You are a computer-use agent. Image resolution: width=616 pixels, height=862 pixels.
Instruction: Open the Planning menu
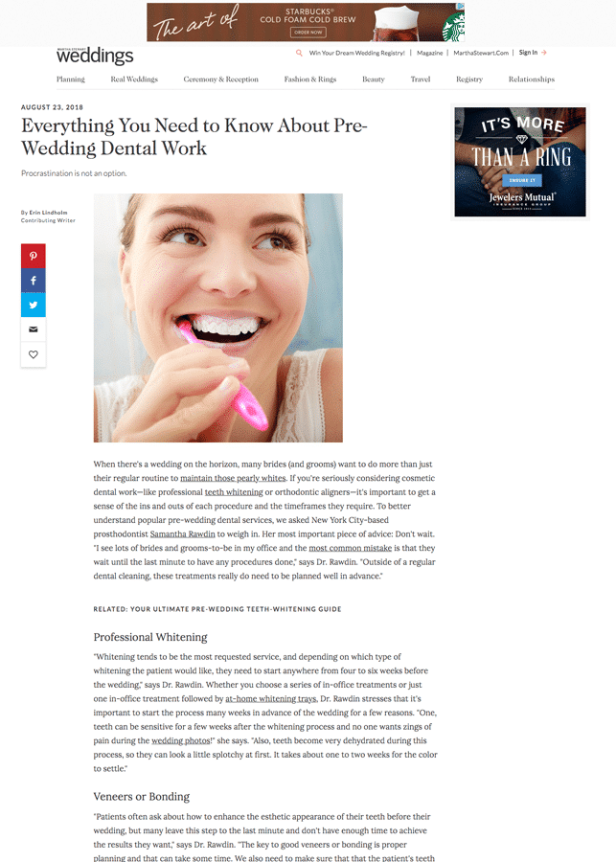click(x=70, y=79)
